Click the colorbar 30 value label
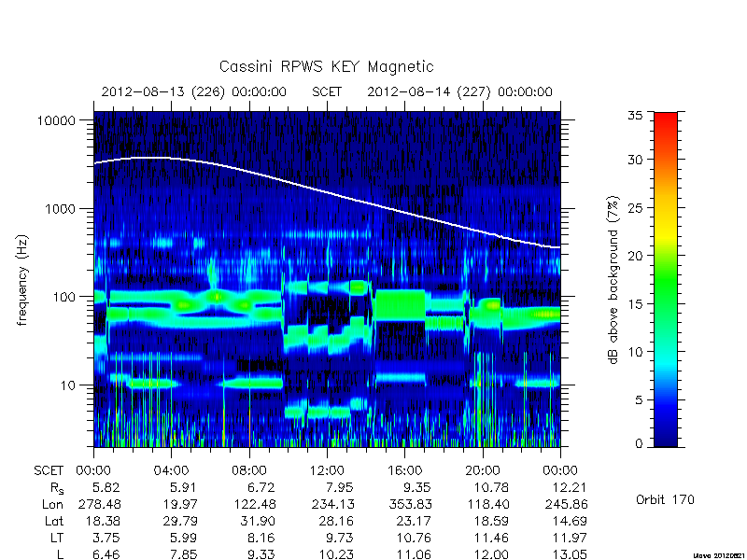747x560 pixels. [635, 160]
